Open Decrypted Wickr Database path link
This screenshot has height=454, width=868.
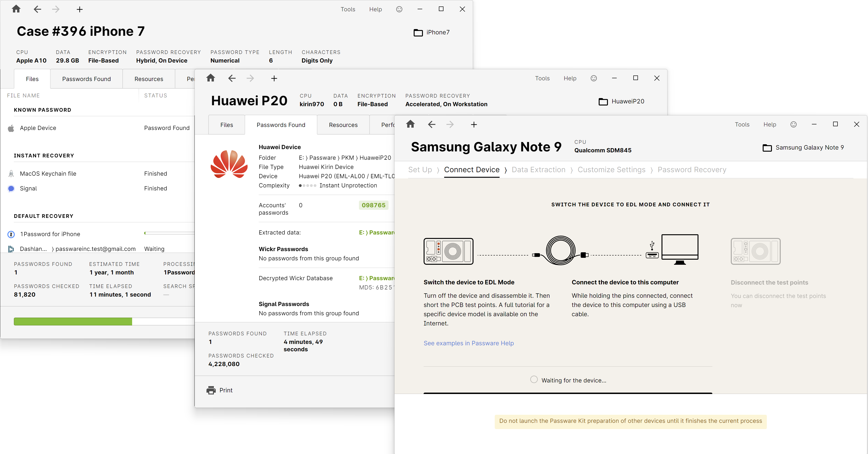[376, 278]
